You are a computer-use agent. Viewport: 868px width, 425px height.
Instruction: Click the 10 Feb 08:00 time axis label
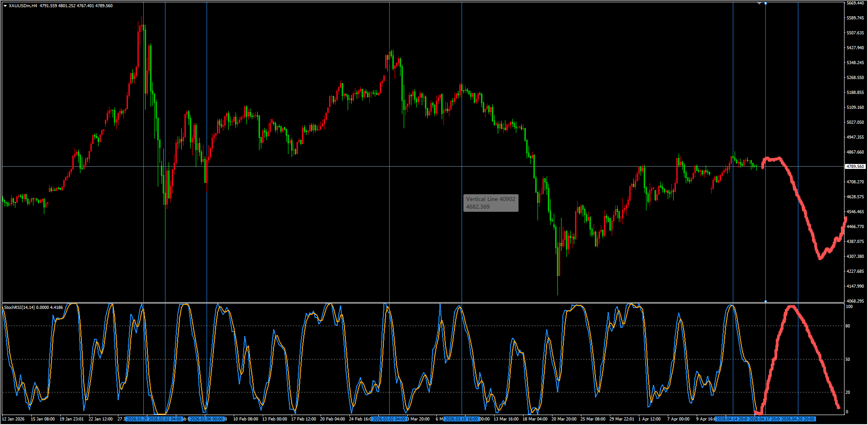pos(246,419)
